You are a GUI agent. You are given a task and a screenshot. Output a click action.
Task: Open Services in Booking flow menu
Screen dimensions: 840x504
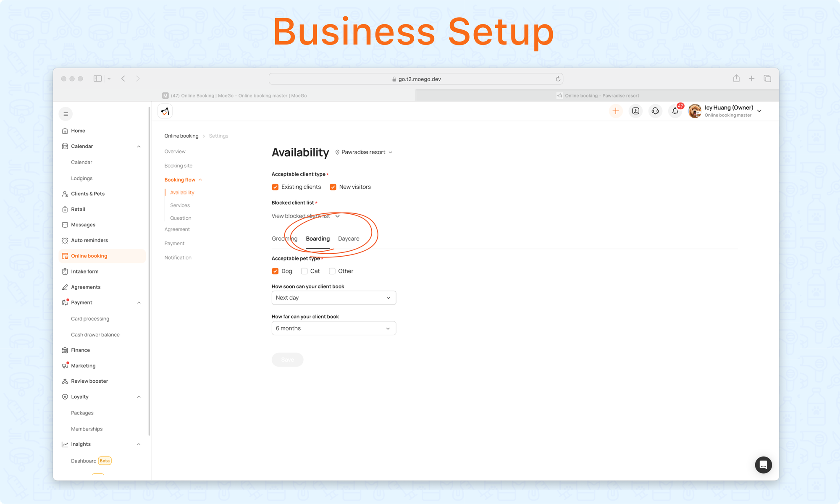[180, 205]
